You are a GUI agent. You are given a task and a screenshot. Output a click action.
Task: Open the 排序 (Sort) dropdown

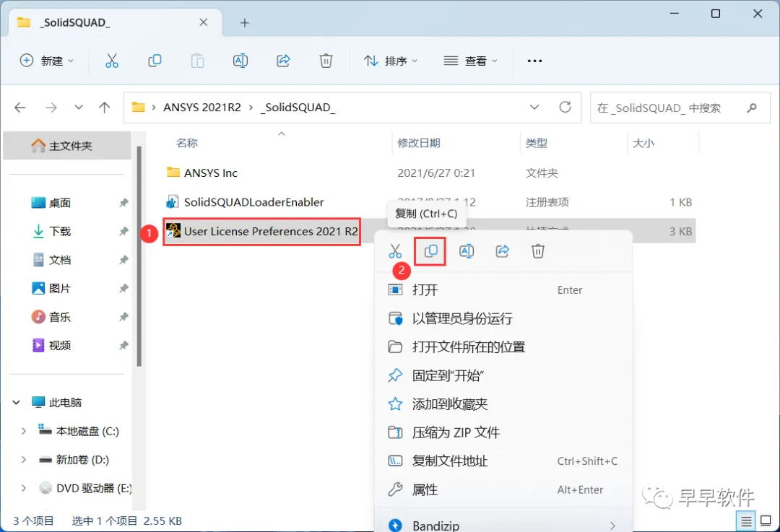coord(391,61)
